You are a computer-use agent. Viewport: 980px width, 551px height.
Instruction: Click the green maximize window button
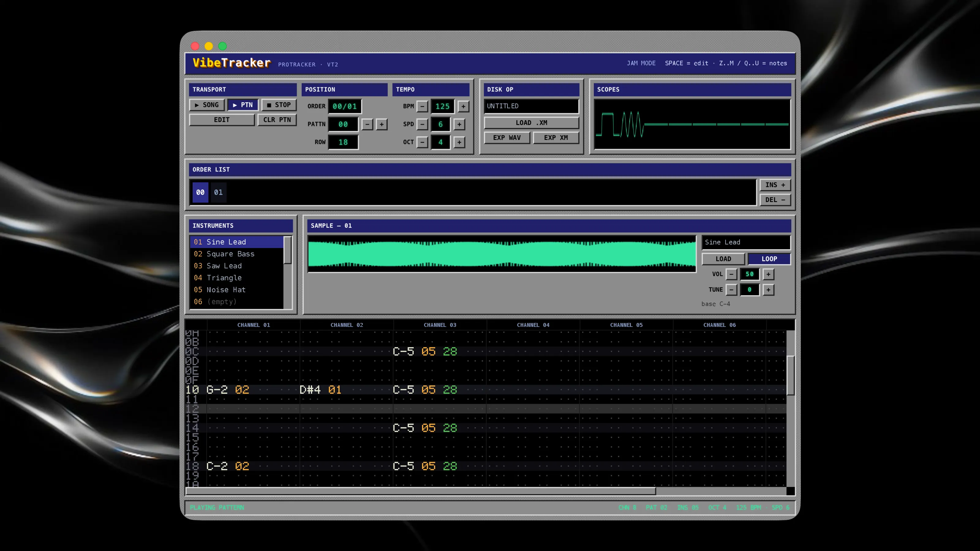223,46
